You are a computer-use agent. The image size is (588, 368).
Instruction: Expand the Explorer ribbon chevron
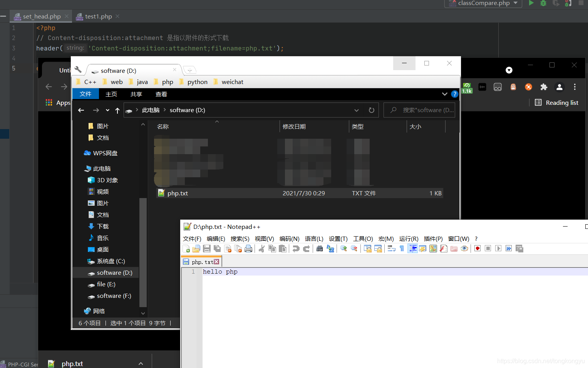pyautogui.click(x=444, y=94)
